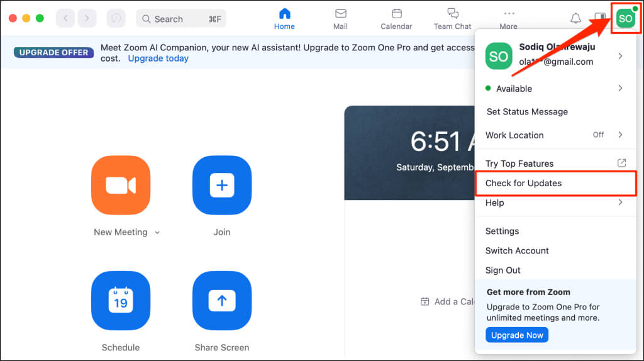
Task: Click the Add a Calendar link
Action: point(448,302)
